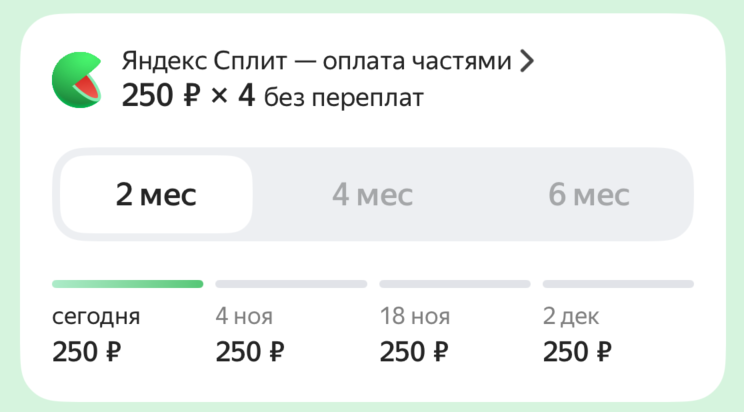The height and width of the screenshot is (412, 744).
Task: Click the 250 ₽ amount under 18 ноя
Action: 414,352
